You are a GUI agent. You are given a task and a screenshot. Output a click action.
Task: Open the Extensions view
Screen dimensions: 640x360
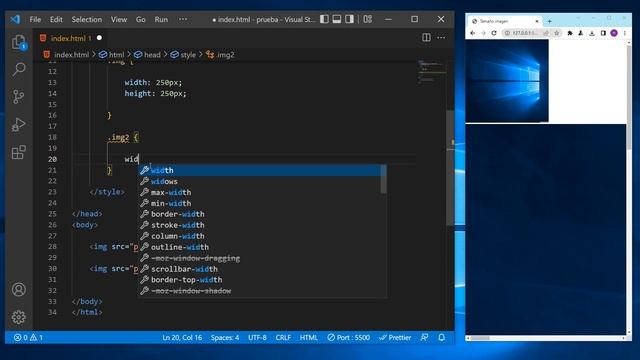(19, 152)
